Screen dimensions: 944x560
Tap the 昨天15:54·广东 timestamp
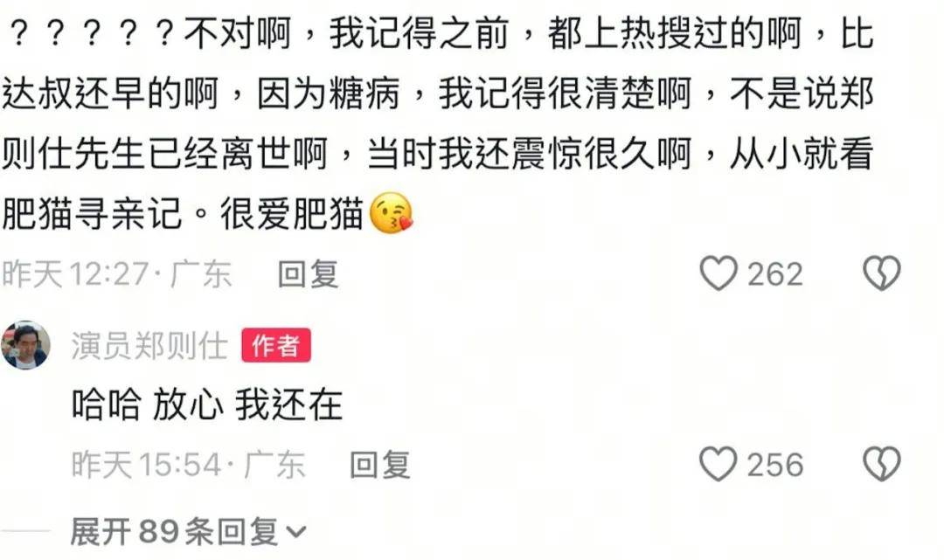(189, 465)
